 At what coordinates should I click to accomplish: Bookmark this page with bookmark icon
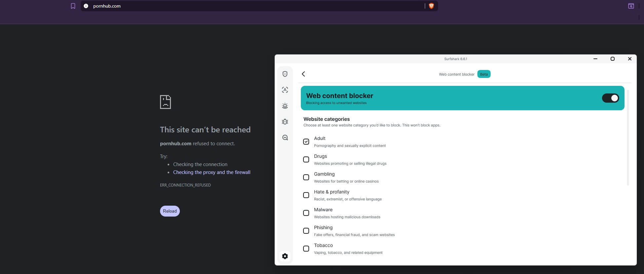(x=73, y=6)
